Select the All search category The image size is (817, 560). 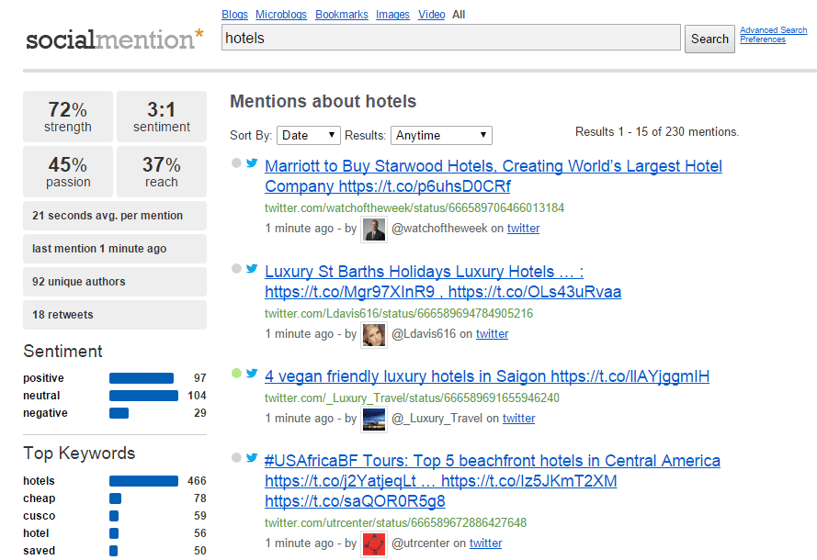tap(459, 15)
